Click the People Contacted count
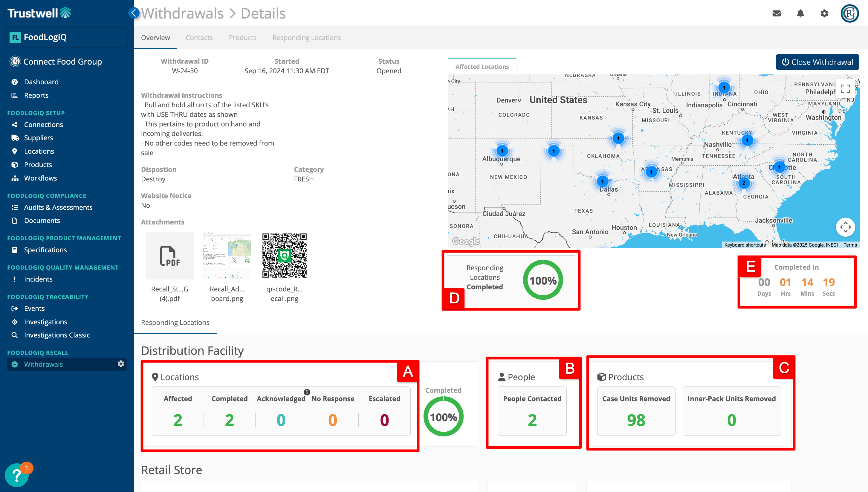 (532, 420)
